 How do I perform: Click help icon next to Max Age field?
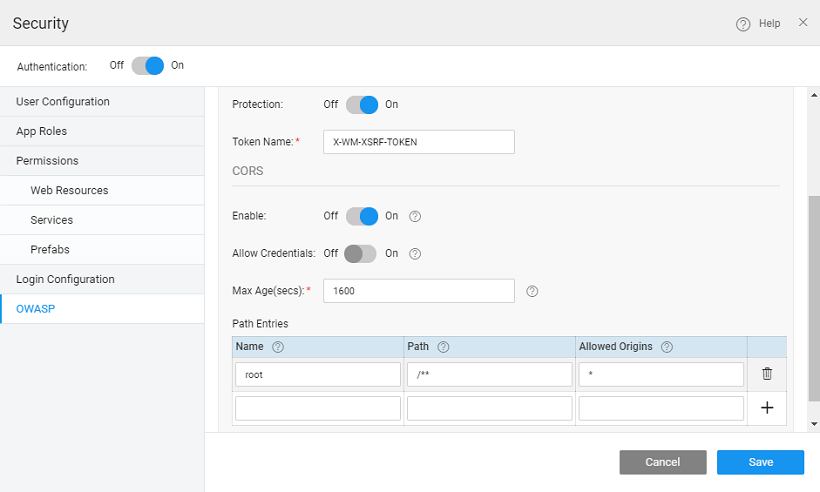tap(532, 291)
